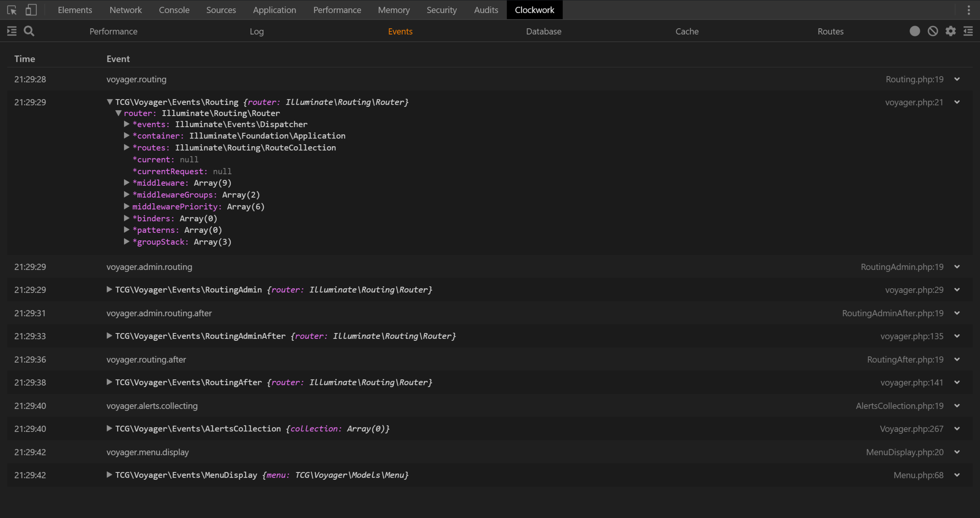Open DevTools three-dot options menu

[969, 10]
